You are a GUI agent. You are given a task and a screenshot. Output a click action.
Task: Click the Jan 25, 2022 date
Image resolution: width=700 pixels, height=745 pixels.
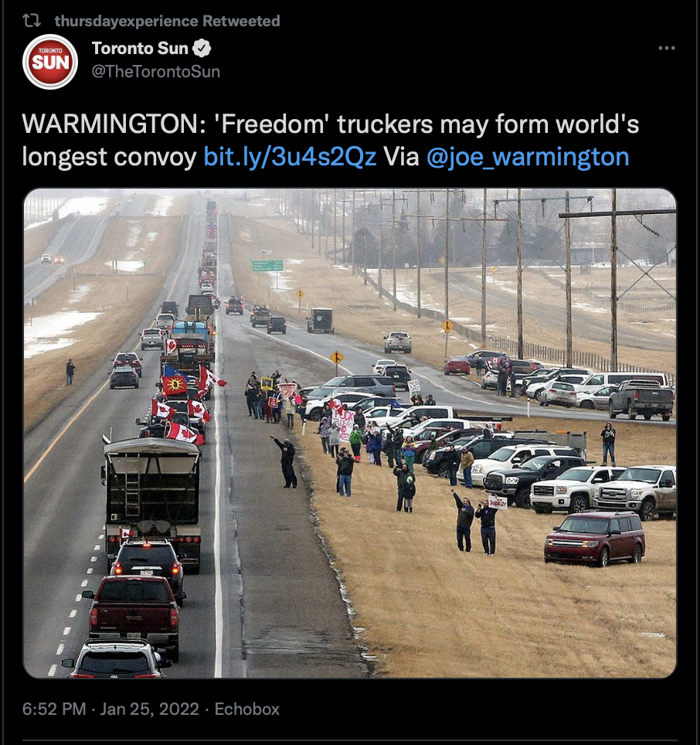150,709
